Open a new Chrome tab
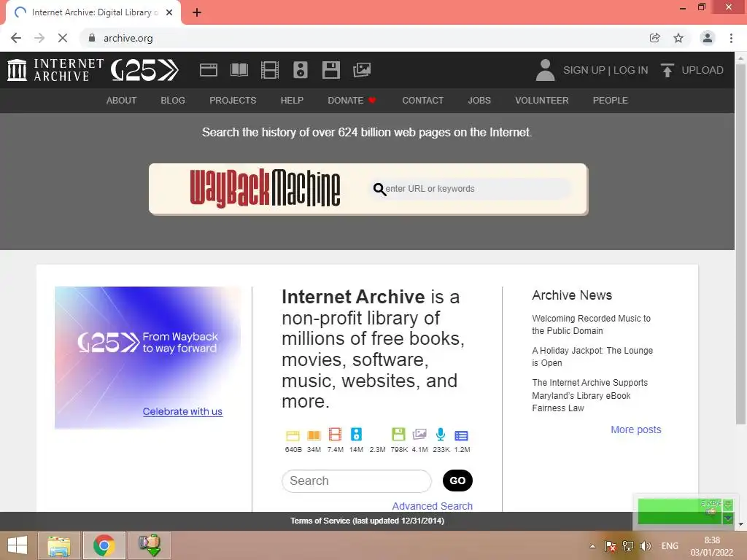This screenshot has width=747, height=560. [x=197, y=12]
